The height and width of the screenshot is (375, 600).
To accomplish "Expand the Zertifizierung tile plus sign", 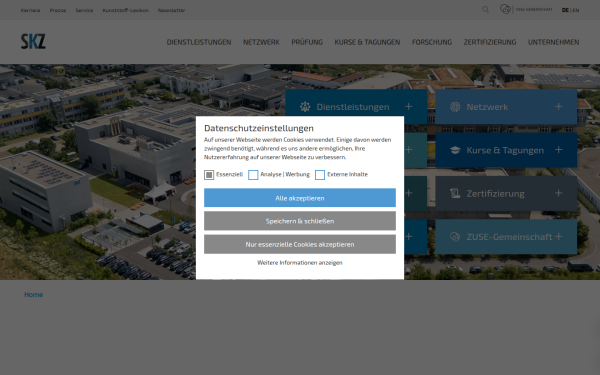I will [559, 193].
